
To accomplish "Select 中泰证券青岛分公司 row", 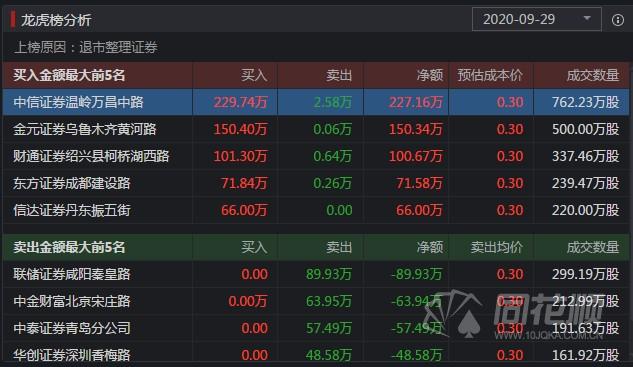I will pyautogui.click(x=316, y=328).
